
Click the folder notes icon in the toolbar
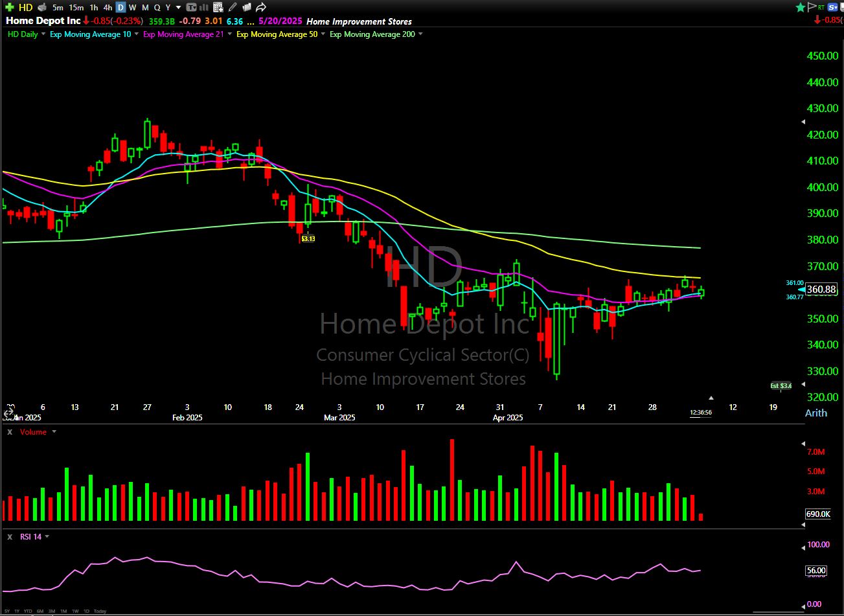pyautogui.click(x=246, y=7)
